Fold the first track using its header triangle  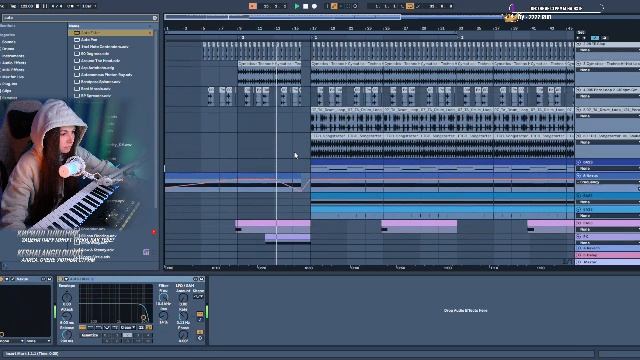pyautogui.click(x=579, y=44)
